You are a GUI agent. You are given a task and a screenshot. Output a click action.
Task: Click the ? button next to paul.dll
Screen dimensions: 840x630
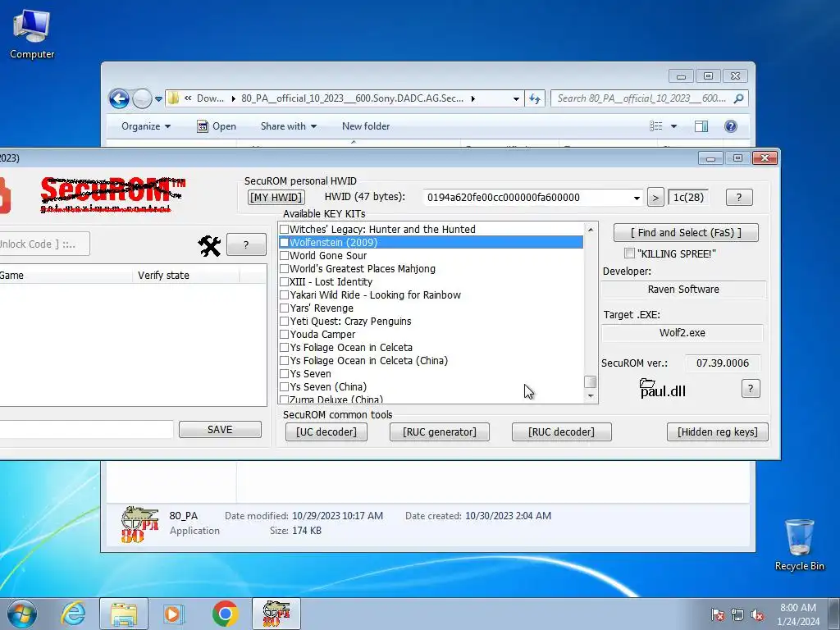tap(751, 389)
